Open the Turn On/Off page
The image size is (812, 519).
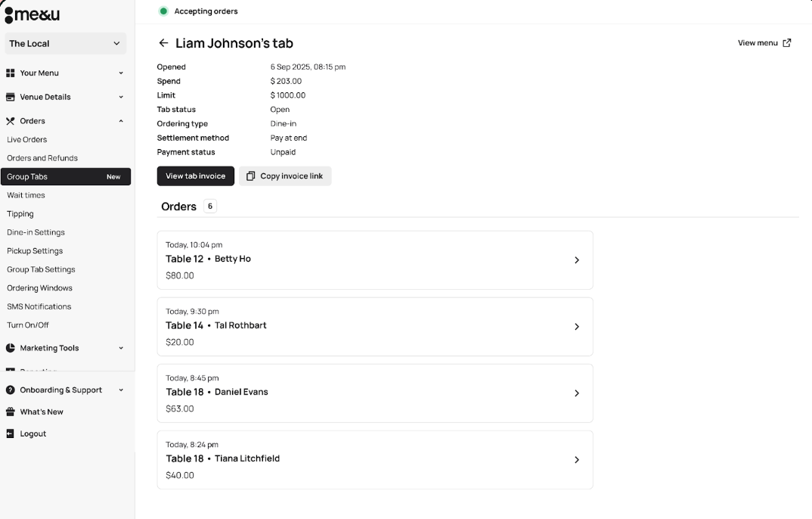coord(28,325)
